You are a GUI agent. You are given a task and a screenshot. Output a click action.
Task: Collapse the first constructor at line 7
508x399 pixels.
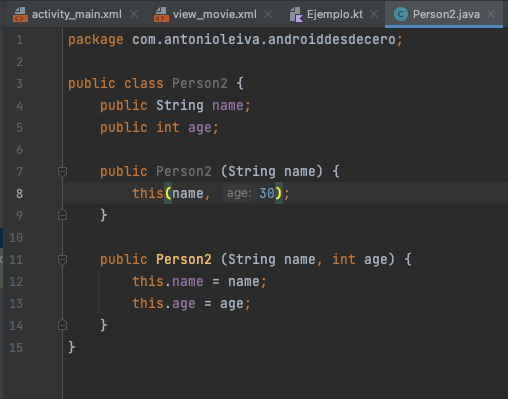click(x=62, y=172)
